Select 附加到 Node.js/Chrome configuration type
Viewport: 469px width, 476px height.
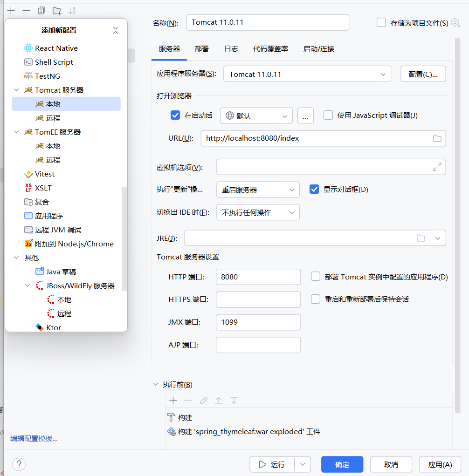(69, 244)
